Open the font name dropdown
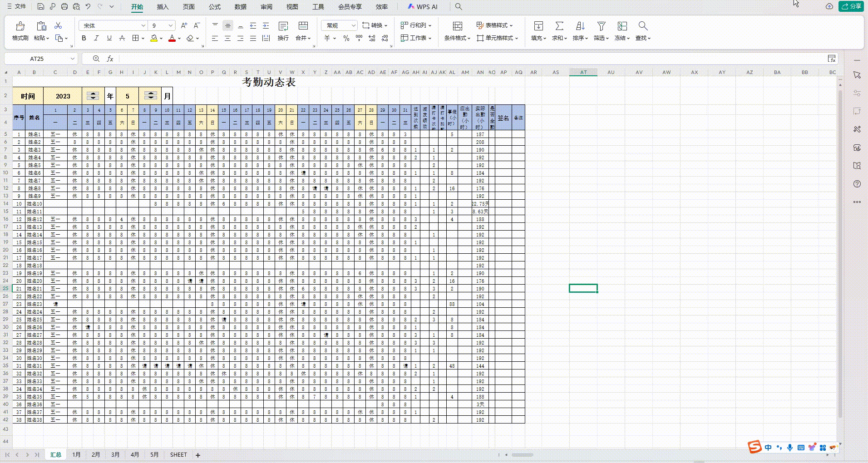This screenshot has height=463, width=868. click(143, 25)
